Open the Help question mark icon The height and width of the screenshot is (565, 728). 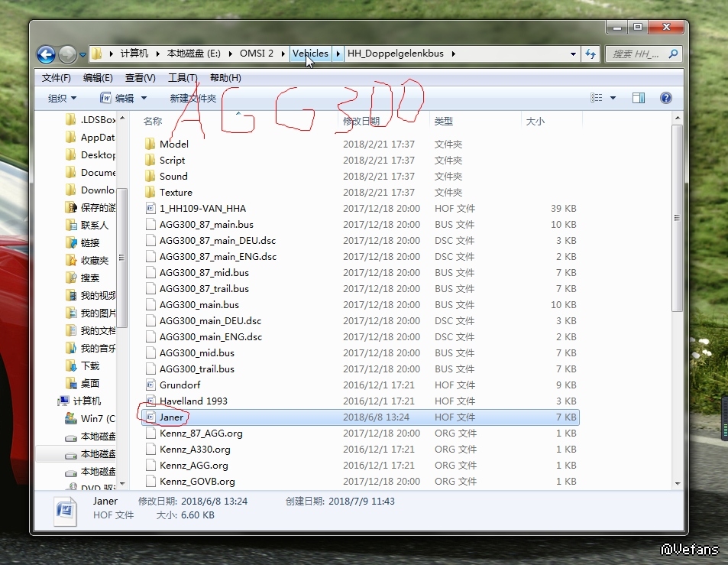tap(666, 98)
